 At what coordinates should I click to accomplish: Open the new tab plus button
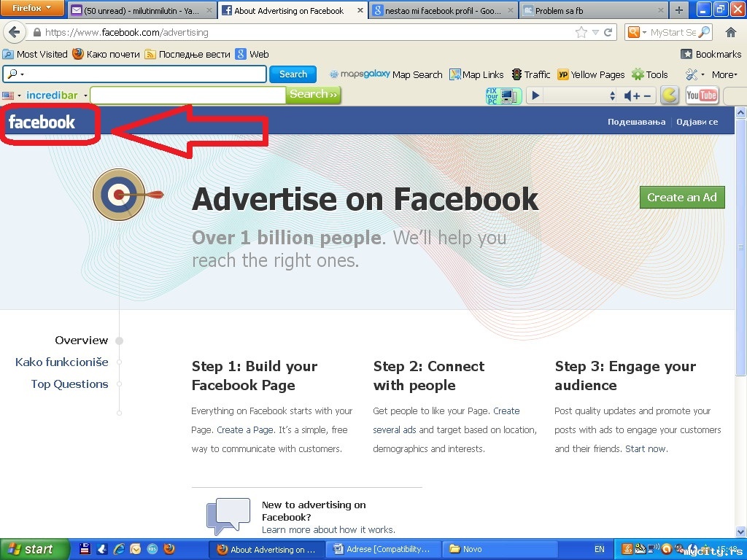pos(679,10)
